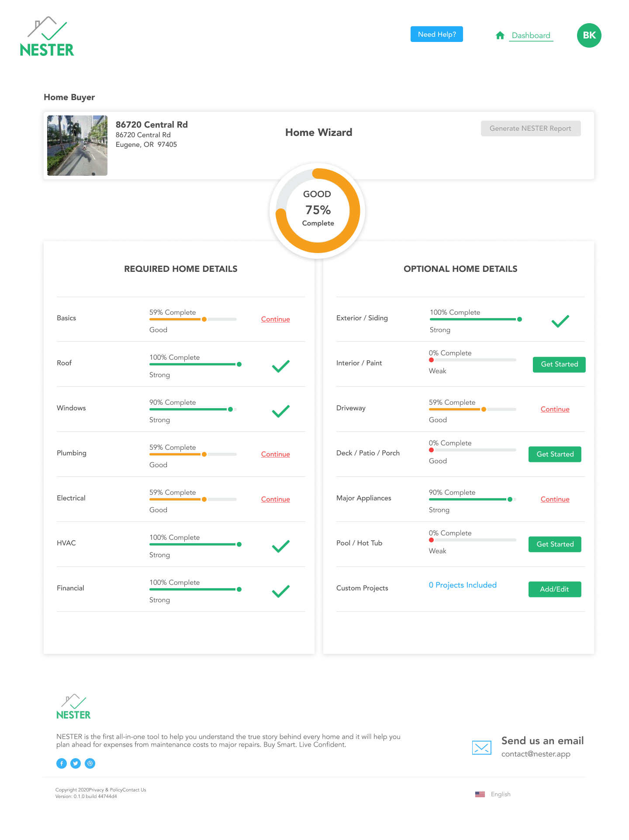Click the HVAC row green checkmark
This screenshot has height=840, width=629.
281,546
